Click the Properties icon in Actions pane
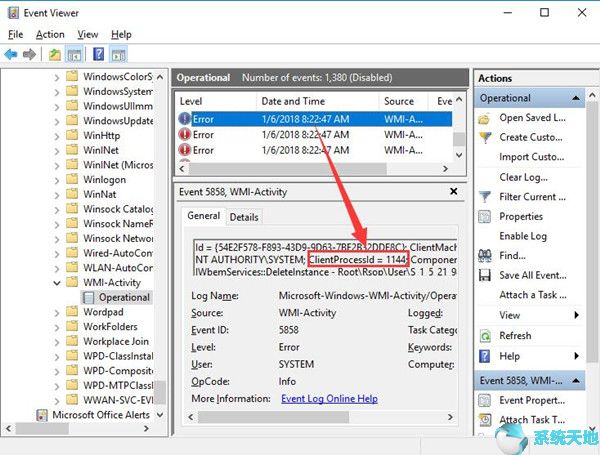The width and height of the screenshot is (600, 455). click(485, 217)
